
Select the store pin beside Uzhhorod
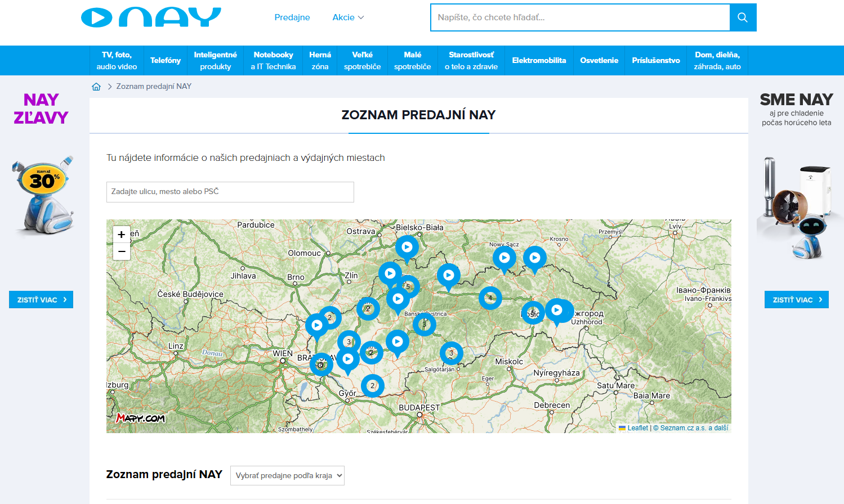pyautogui.click(x=557, y=312)
